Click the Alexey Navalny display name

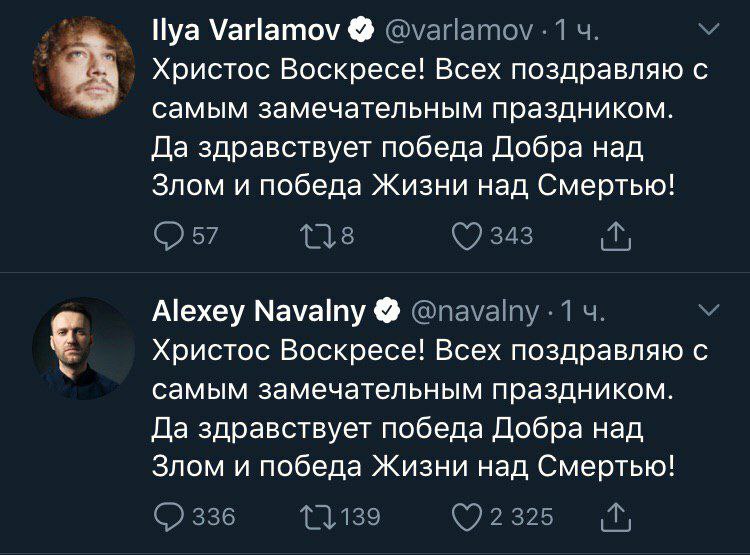(258, 312)
